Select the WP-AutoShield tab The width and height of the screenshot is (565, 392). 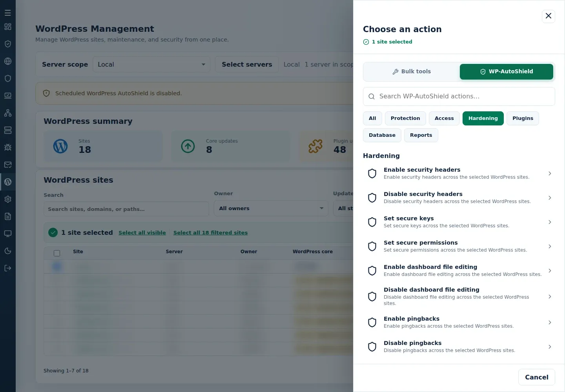pyautogui.click(x=507, y=72)
